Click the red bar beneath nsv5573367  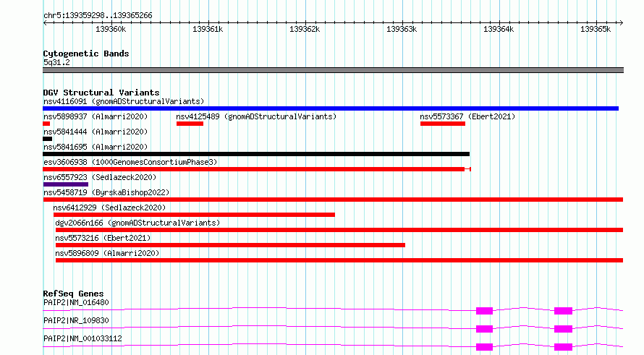[x=443, y=124]
